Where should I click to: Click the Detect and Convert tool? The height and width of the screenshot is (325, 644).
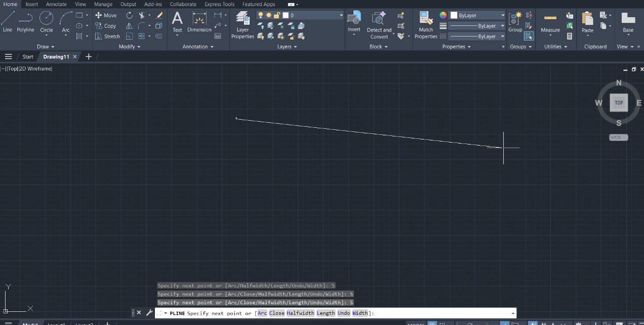(x=379, y=24)
